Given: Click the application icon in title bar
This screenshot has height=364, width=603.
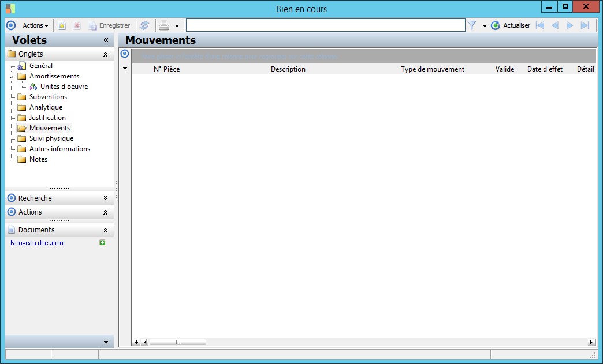Looking at the screenshot, I should [10, 9].
